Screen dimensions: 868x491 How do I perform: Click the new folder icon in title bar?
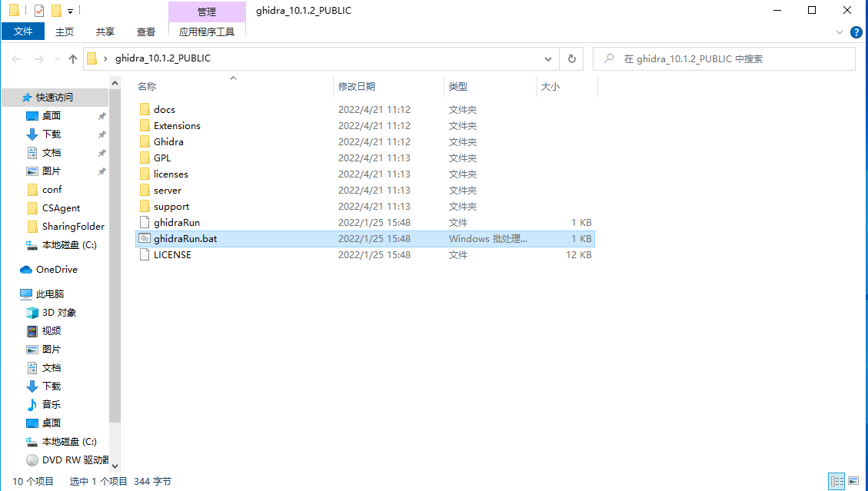point(56,11)
